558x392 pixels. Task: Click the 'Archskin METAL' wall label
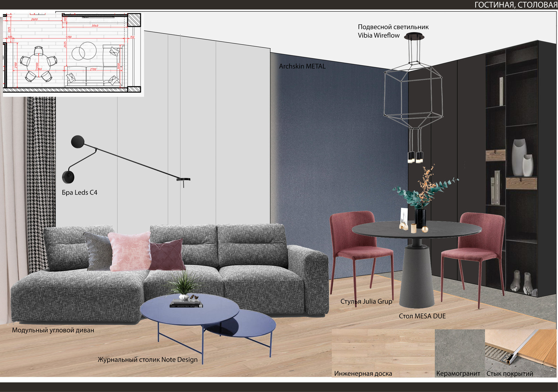(302, 66)
